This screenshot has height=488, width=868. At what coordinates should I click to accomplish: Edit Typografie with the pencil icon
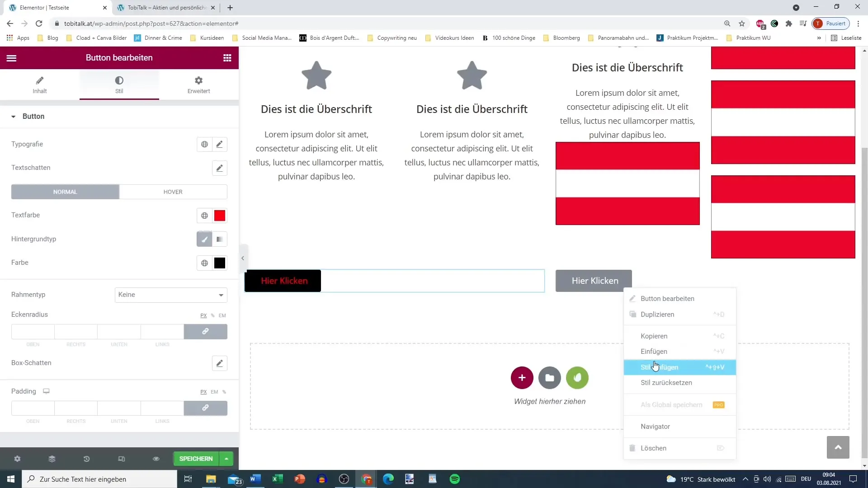pyautogui.click(x=220, y=144)
